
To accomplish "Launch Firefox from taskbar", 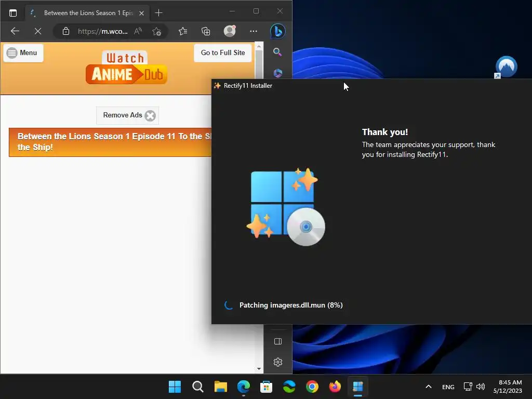I will pos(335,387).
